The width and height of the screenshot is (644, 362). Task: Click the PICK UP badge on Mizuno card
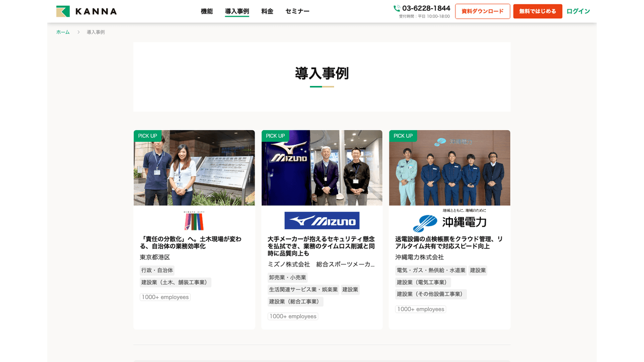275,136
